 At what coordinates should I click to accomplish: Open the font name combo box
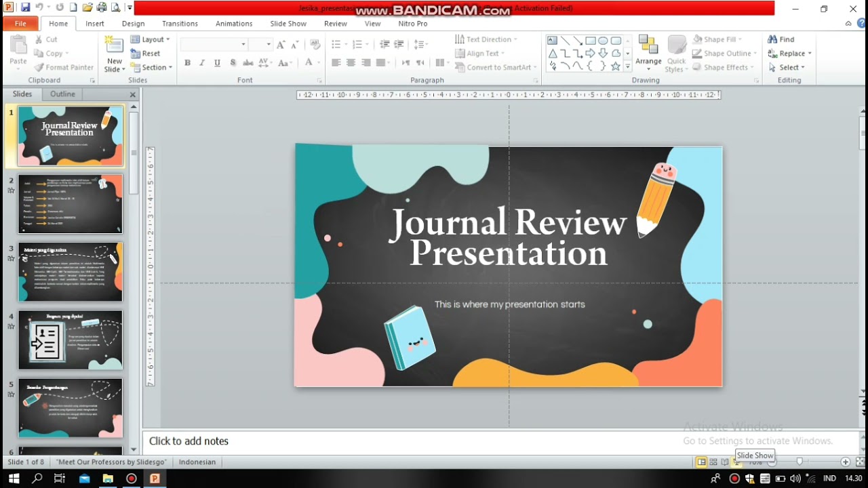pos(214,45)
